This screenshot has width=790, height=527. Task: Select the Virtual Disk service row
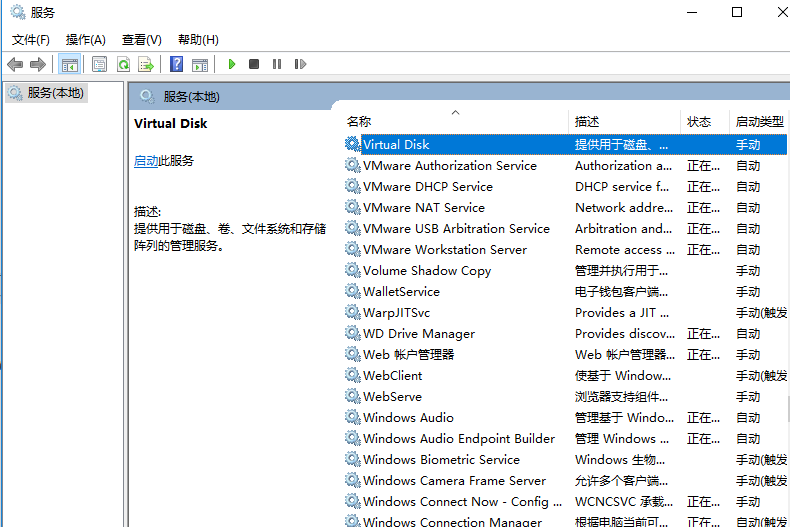565,145
